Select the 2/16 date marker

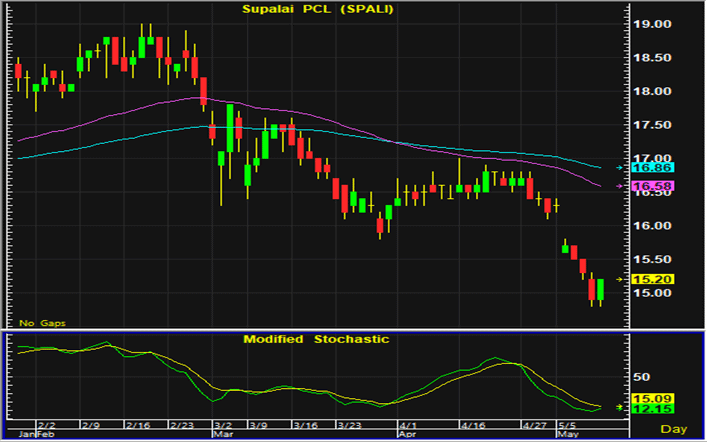(x=138, y=425)
